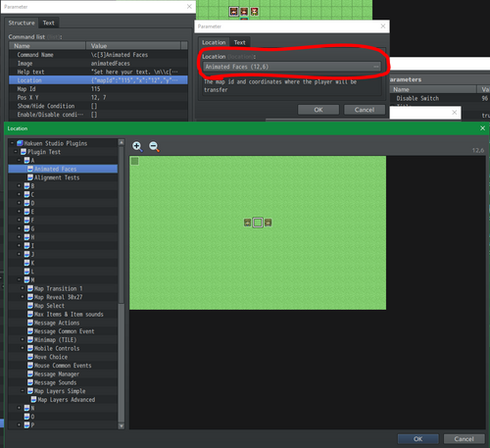This screenshot has width=490, height=448.
Task: Select the Location row in the command list
Action: coord(98,80)
